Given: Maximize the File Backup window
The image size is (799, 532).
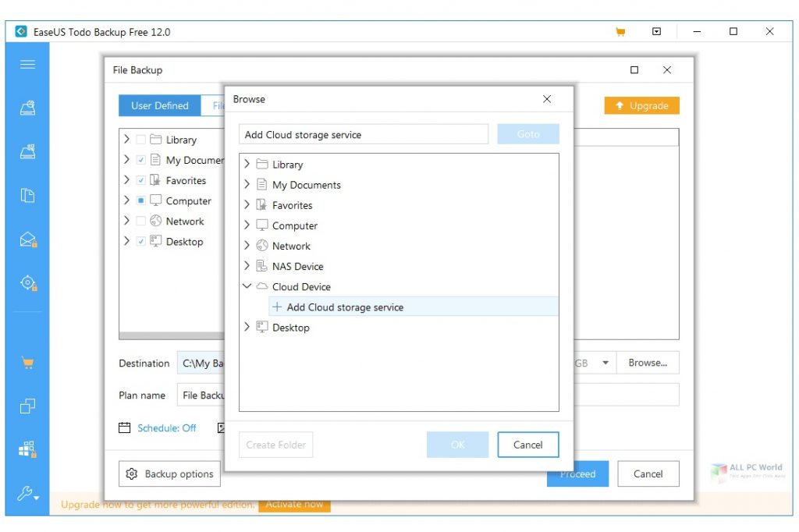Looking at the screenshot, I should coord(634,69).
